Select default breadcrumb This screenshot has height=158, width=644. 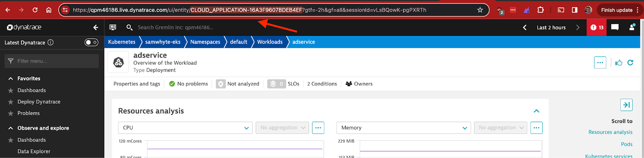tap(239, 42)
